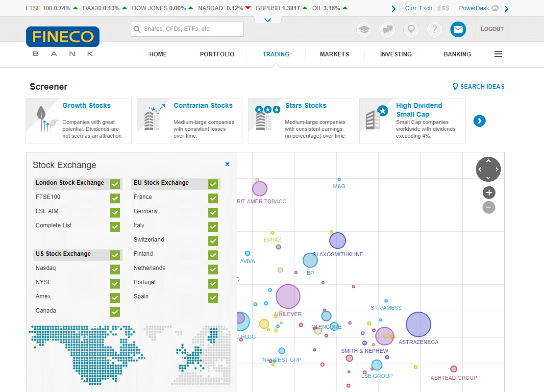Open the HOME menu
The image size is (544, 392).
(158, 54)
